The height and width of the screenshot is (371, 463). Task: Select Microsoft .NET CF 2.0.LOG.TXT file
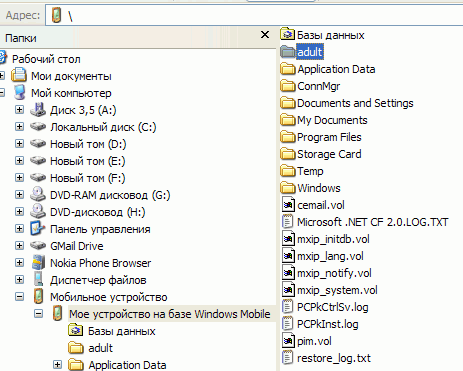373,222
